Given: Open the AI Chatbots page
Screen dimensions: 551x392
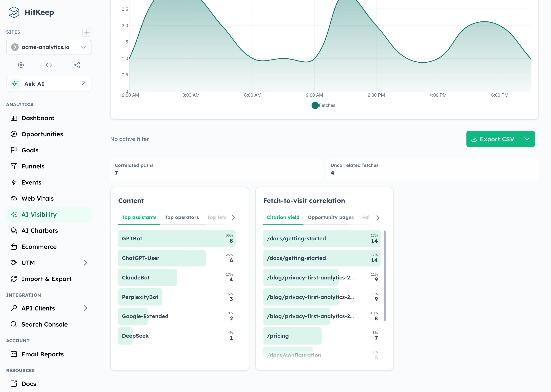Looking at the screenshot, I should coord(49,230).
